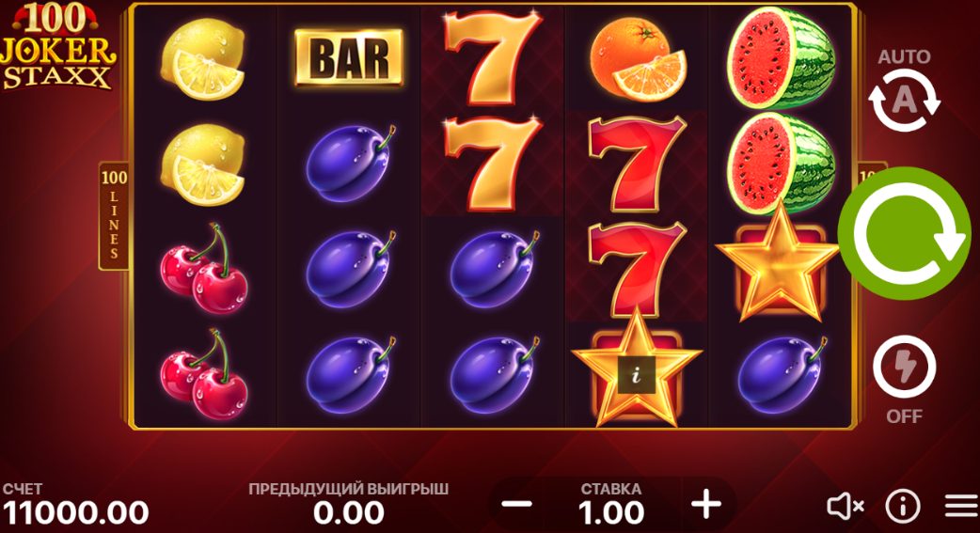The image size is (980, 533).
Task: Enable AUTO spin mode
Action: coord(904,100)
